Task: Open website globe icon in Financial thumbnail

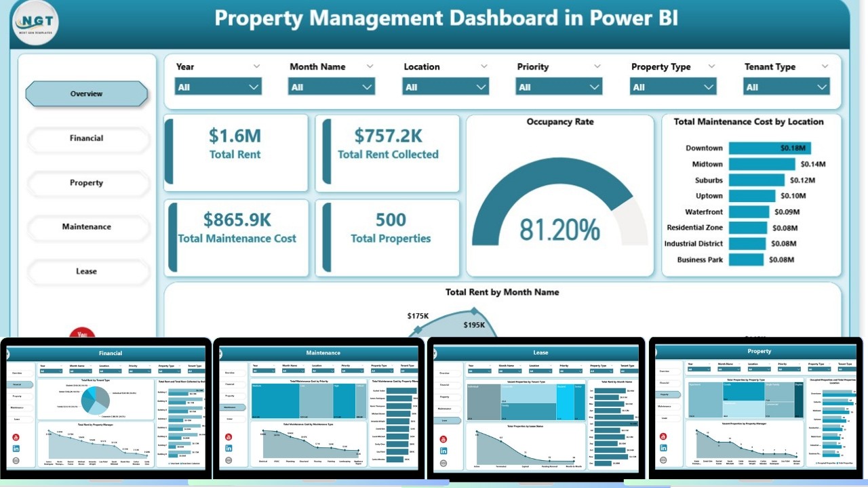Action: click(16, 461)
